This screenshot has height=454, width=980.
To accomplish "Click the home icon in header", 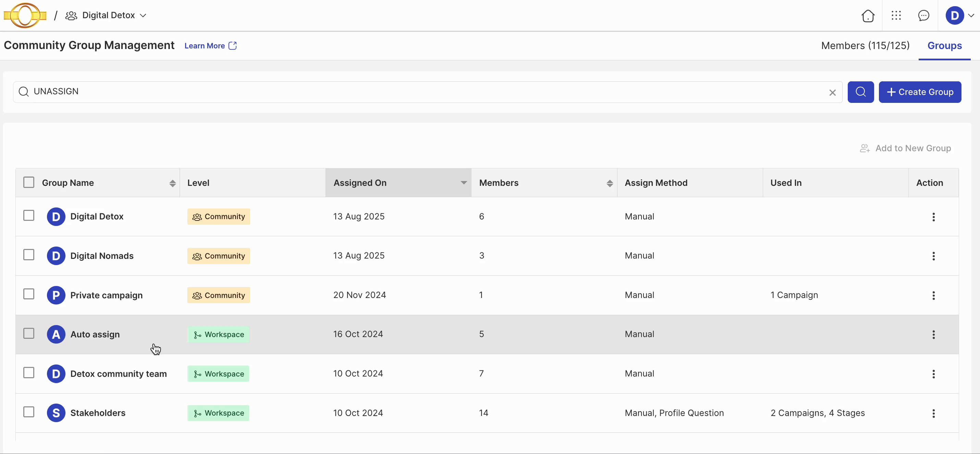I will (868, 16).
